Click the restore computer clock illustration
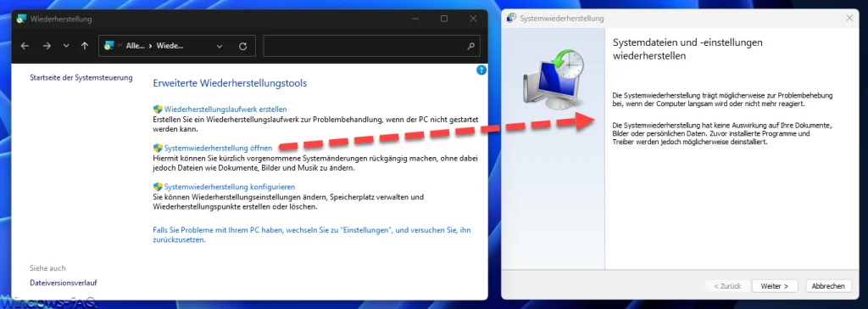 point(554,81)
